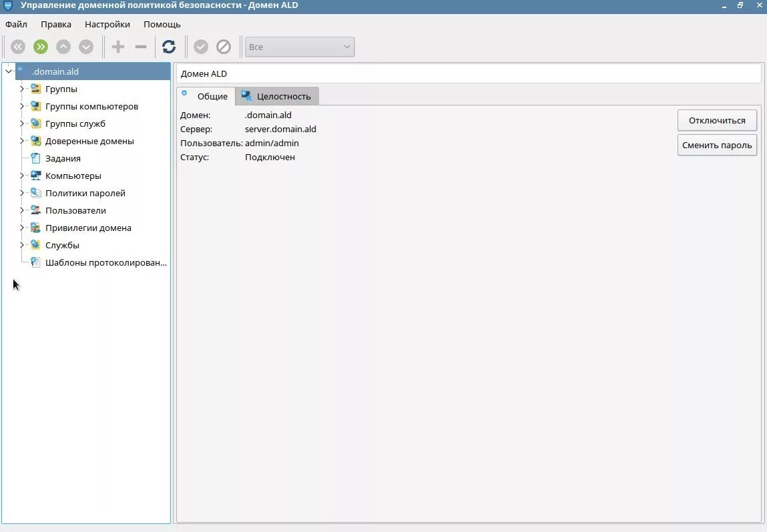Restore the window size

[740, 5]
